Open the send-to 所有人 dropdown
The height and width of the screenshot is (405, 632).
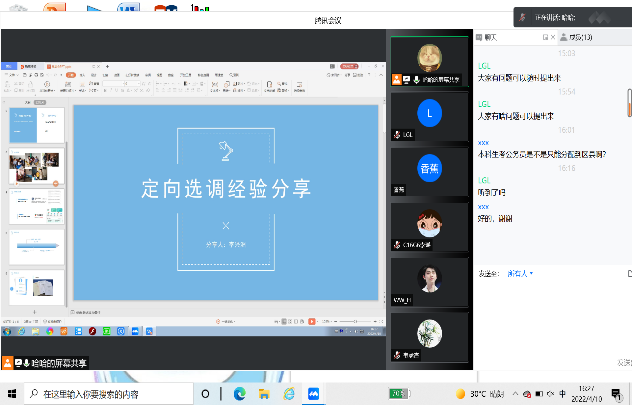[x=519, y=273]
